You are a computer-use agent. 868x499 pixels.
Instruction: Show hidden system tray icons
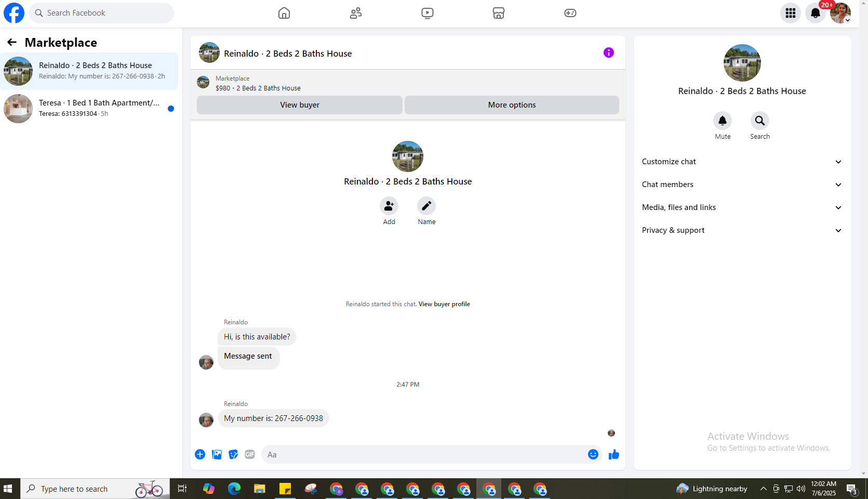764,489
